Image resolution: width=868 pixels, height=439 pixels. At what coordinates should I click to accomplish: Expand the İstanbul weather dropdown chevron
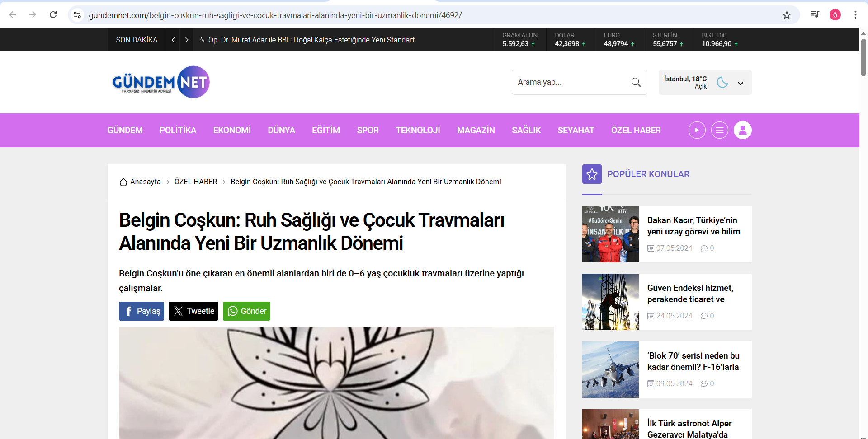point(741,83)
